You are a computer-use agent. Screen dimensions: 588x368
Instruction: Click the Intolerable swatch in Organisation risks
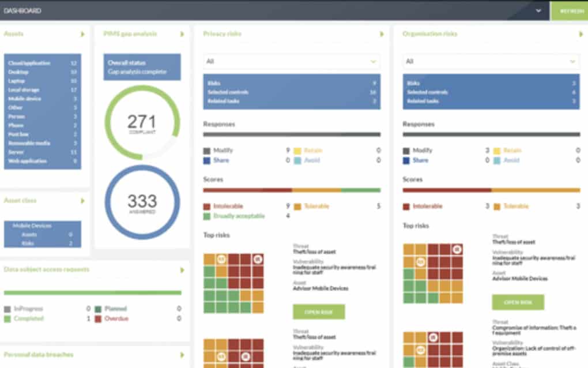(x=406, y=206)
